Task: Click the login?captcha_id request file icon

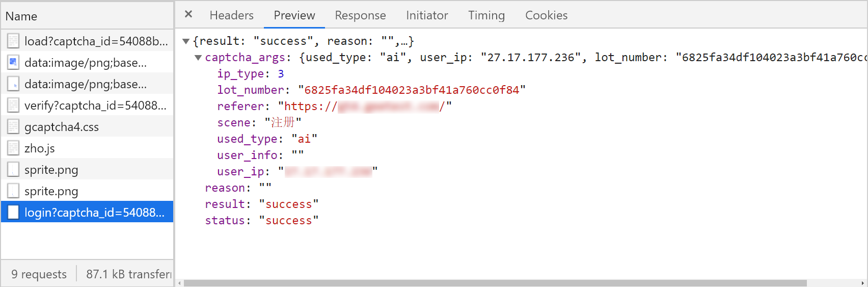Action: (13, 213)
